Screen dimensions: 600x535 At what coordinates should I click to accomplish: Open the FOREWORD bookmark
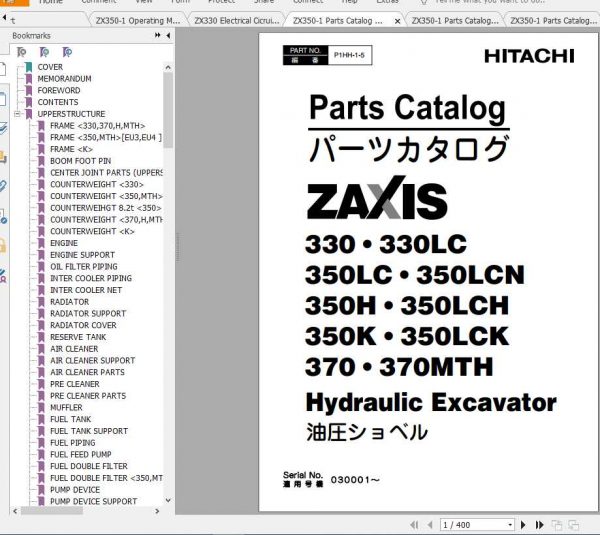tap(59, 90)
